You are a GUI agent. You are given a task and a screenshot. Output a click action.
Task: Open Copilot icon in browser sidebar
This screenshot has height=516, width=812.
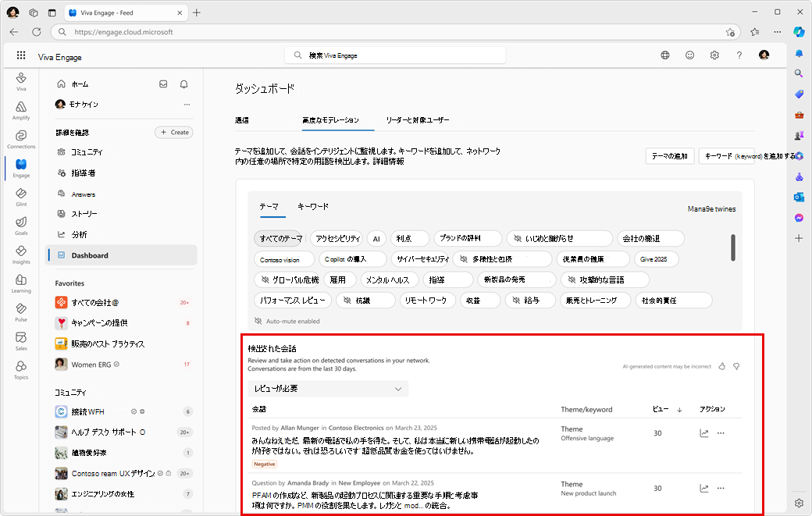coord(799,31)
